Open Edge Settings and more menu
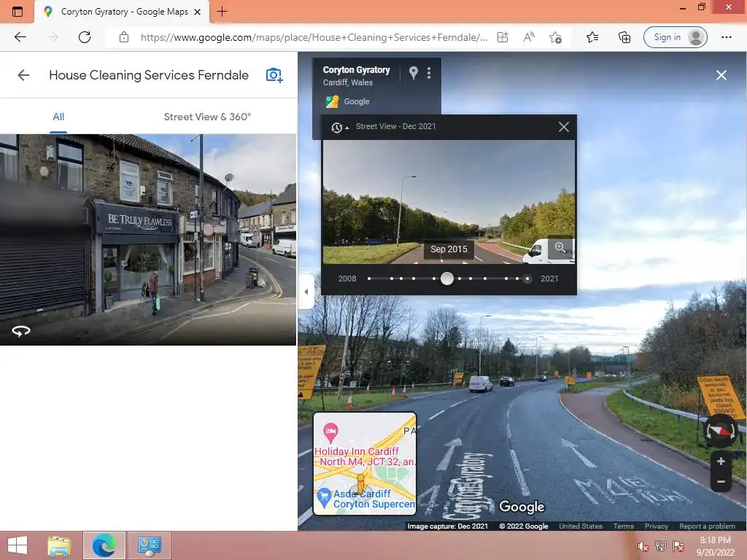This screenshot has height=560, width=747. pos(726,37)
